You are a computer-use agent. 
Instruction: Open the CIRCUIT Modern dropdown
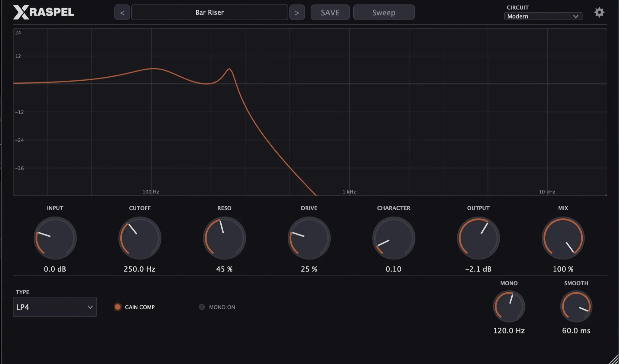pyautogui.click(x=543, y=16)
